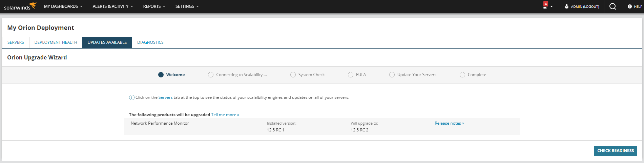This screenshot has width=644, height=163.
Task: Select the EULA step circle
Action: [351, 75]
